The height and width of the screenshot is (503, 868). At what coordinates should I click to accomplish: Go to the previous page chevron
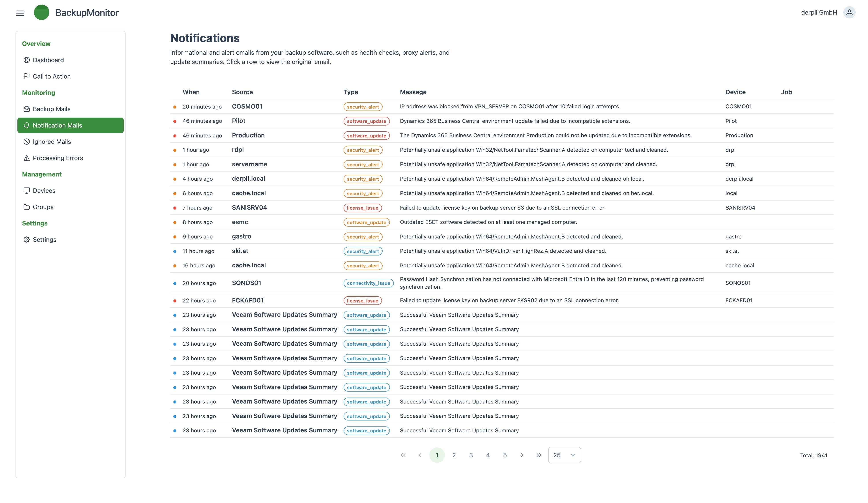(420, 455)
